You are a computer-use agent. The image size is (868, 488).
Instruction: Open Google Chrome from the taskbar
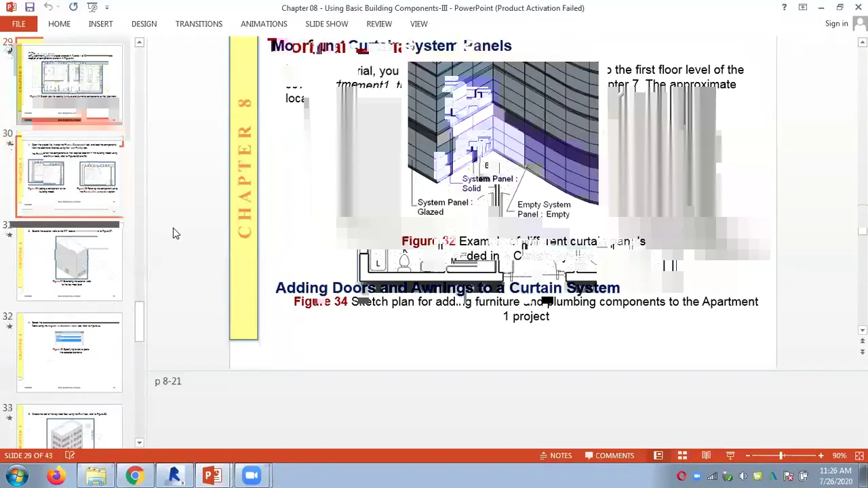pos(135,476)
